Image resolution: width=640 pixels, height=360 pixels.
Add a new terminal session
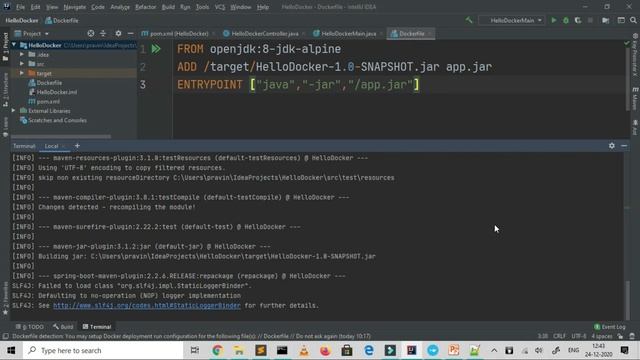77,146
